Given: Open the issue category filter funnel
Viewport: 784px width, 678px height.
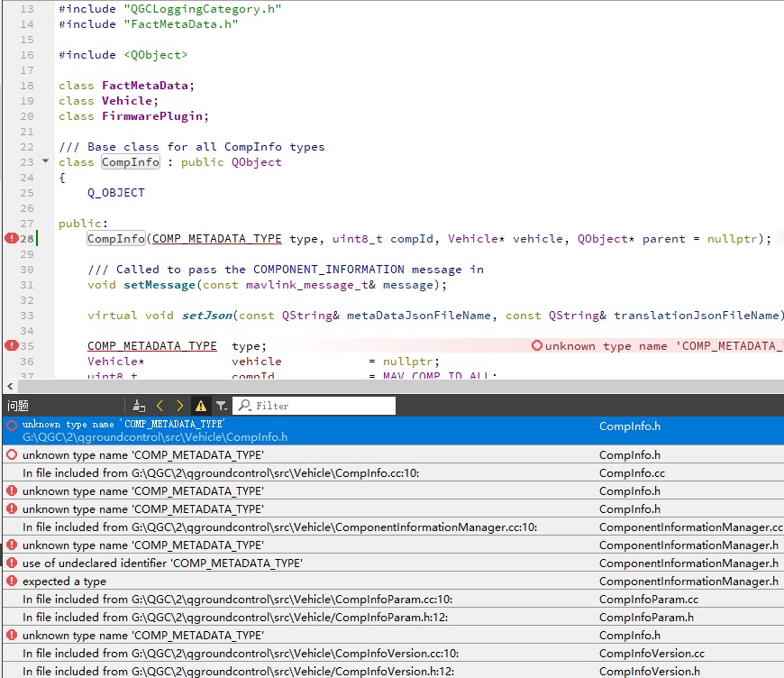Looking at the screenshot, I should point(222,406).
